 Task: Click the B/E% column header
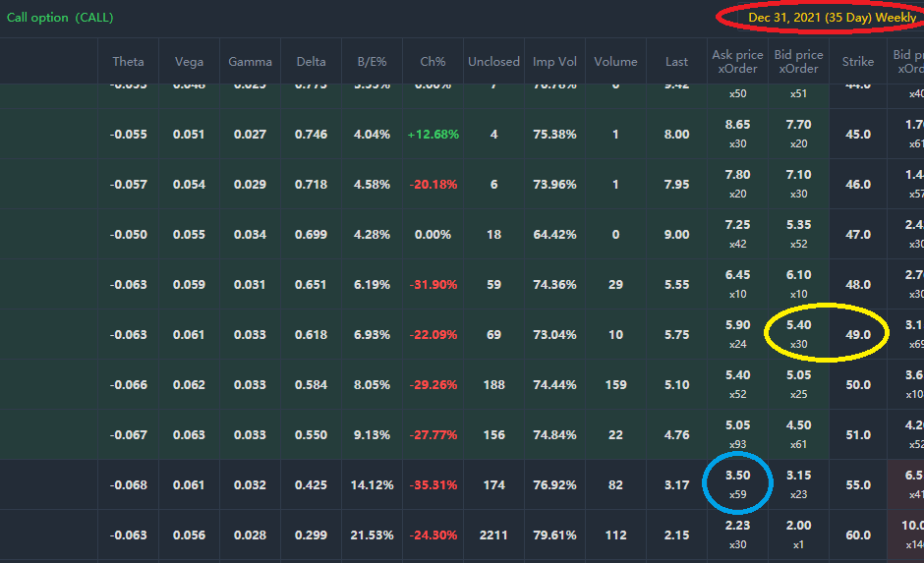(x=372, y=61)
